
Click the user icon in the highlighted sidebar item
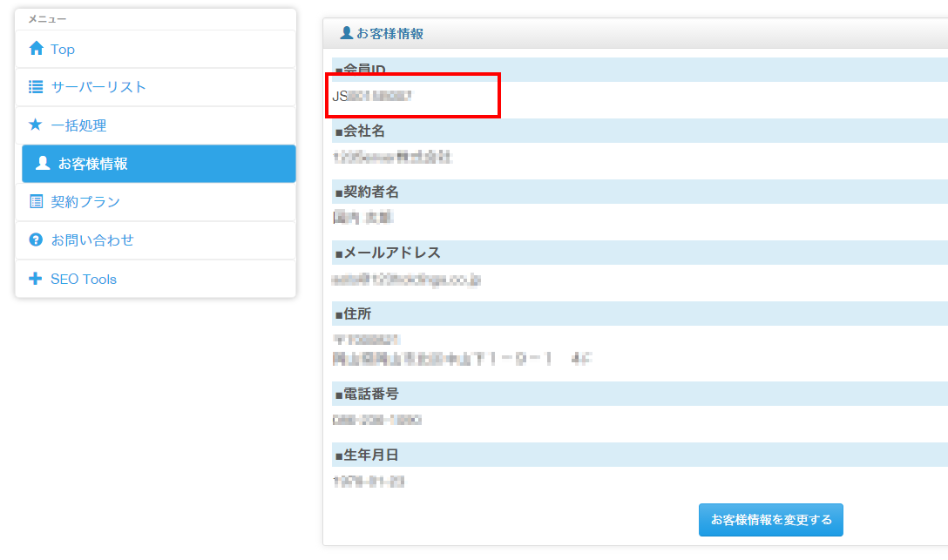[x=43, y=164]
